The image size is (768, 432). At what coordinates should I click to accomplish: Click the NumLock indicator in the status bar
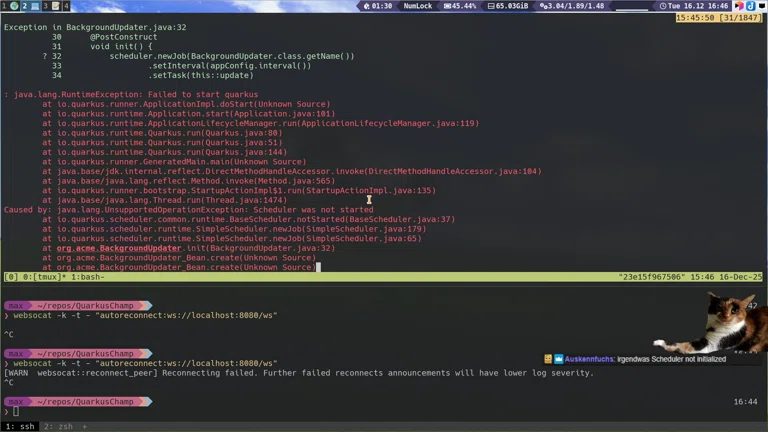[x=418, y=6]
